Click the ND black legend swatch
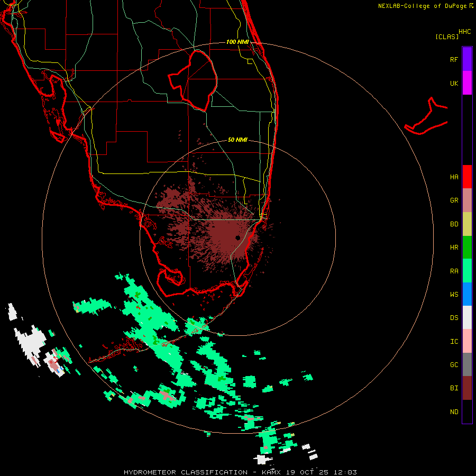476x476 pixels. pos(467,411)
